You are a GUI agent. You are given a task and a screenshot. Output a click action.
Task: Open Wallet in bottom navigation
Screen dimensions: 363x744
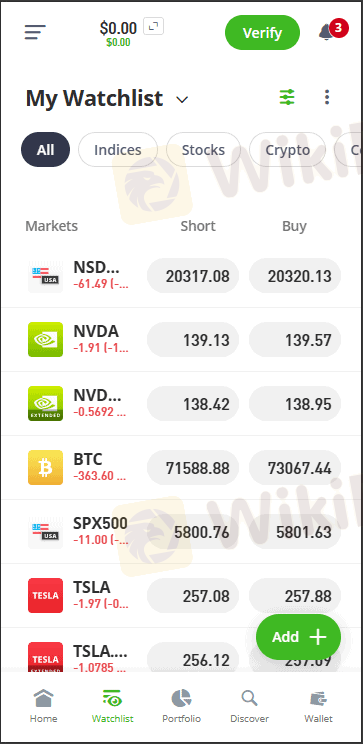[x=318, y=706]
